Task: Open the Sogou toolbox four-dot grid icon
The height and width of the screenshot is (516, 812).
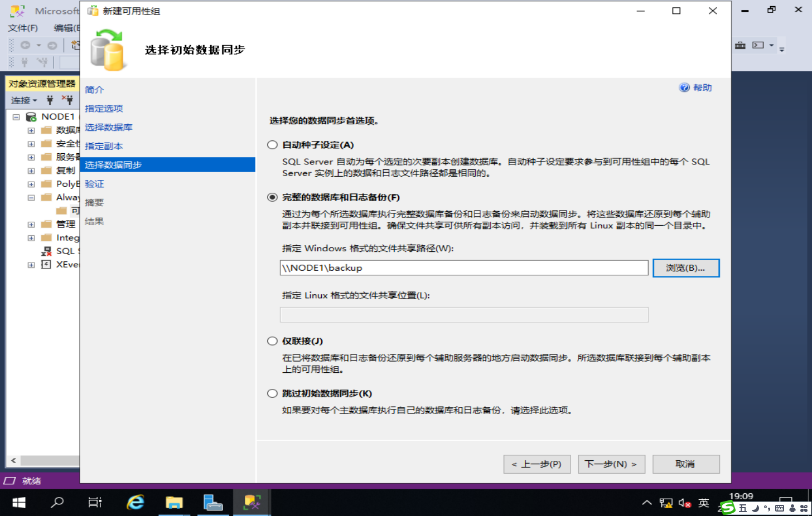Action: click(804, 508)
